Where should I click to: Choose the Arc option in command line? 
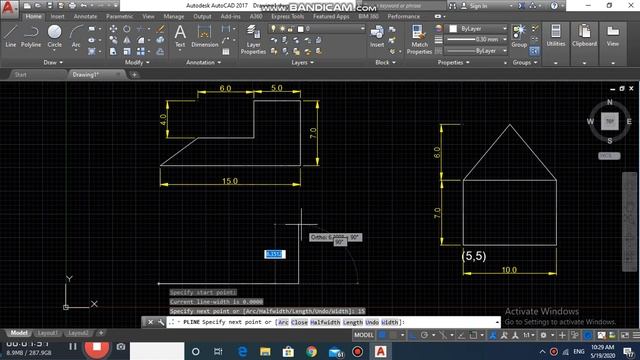point(283,322)
